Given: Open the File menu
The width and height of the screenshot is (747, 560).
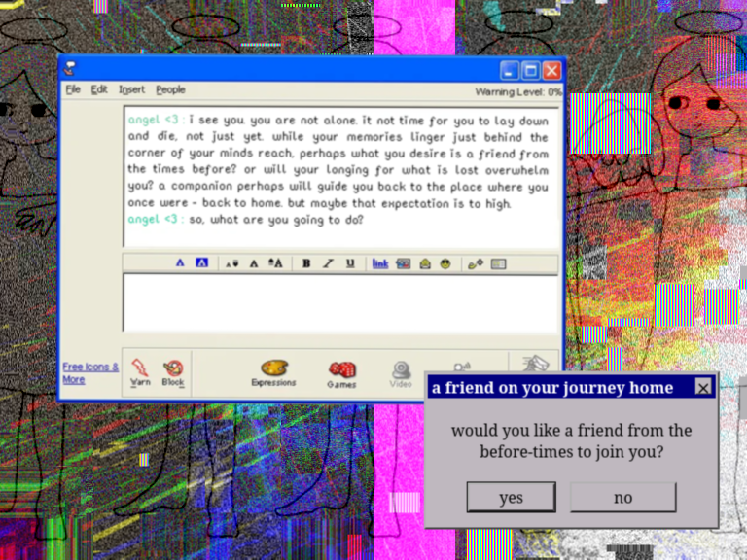Looking at the screenshot, I should pyautogui.click(x=73, y=89).
